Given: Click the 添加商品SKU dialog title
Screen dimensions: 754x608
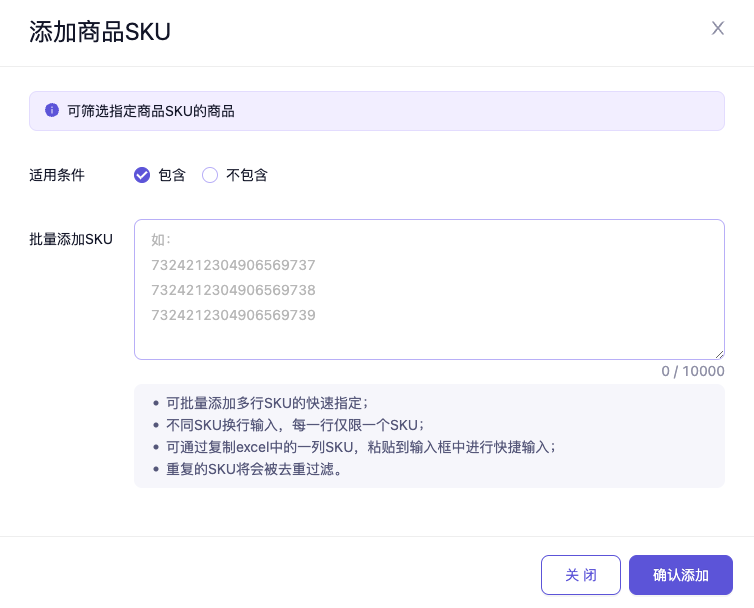Looking at the screenshot, I should click(100, 32).
